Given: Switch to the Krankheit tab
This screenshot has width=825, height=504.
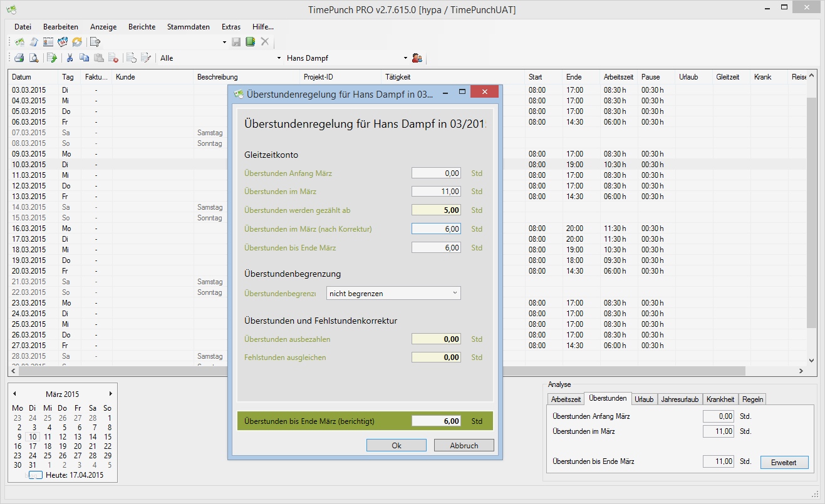Looking at the screenshot, I should (x=720, y=399).
